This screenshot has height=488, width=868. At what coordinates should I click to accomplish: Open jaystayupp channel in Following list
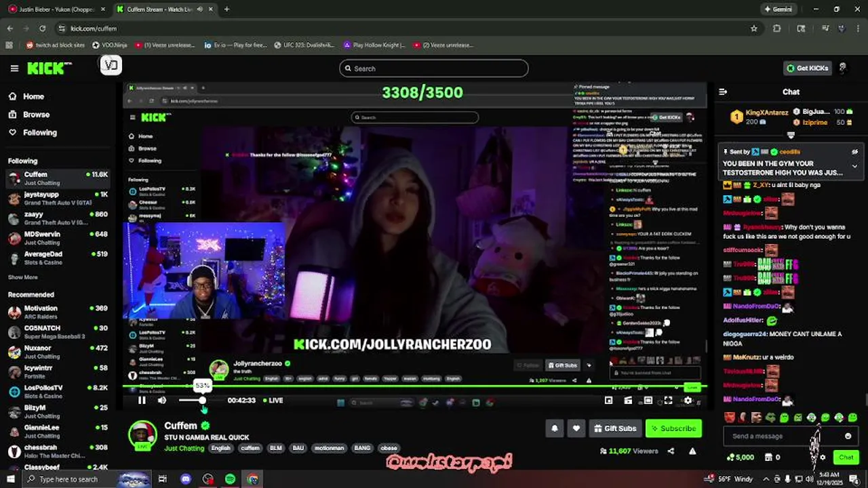(58, 198)
